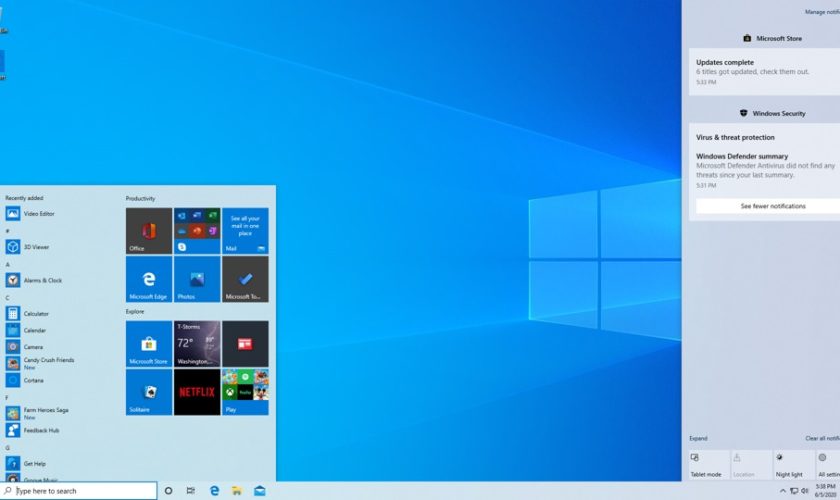840x500 pixels.
Task: Open the Netflix tile
Action: (x=197, y=392)
